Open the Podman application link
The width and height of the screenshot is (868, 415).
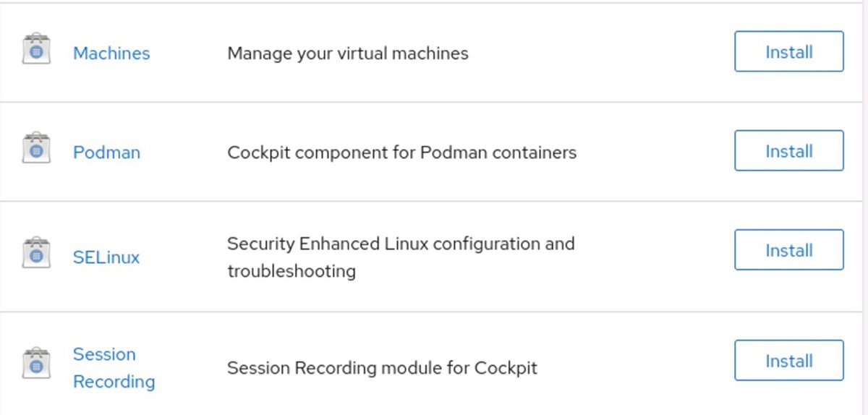click(106, 153)
